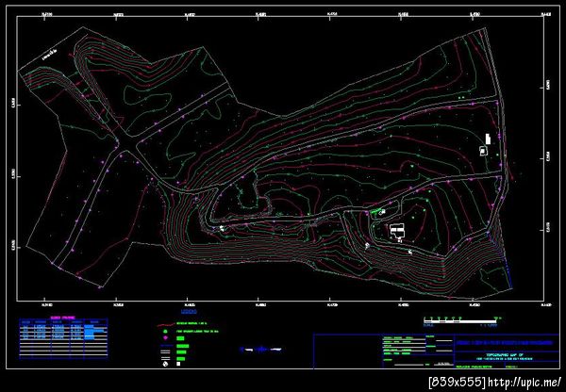Select the green circle symbol in the legend

[165, 331]
